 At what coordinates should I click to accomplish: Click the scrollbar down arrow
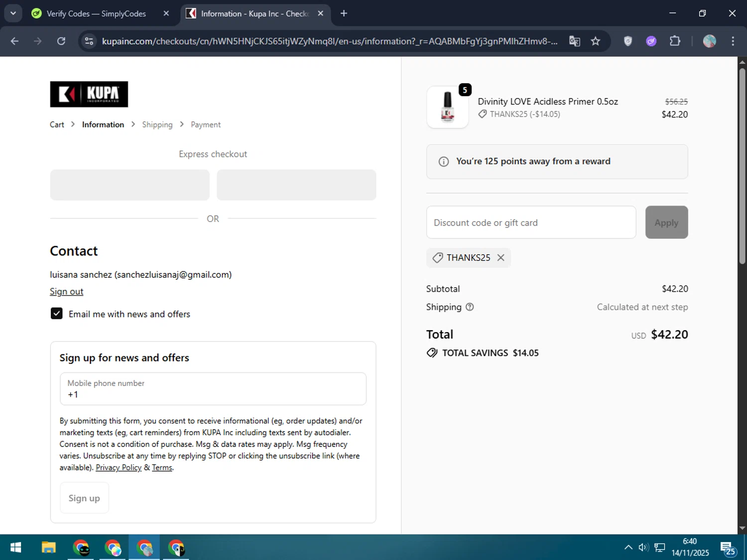tap(742, 528)
